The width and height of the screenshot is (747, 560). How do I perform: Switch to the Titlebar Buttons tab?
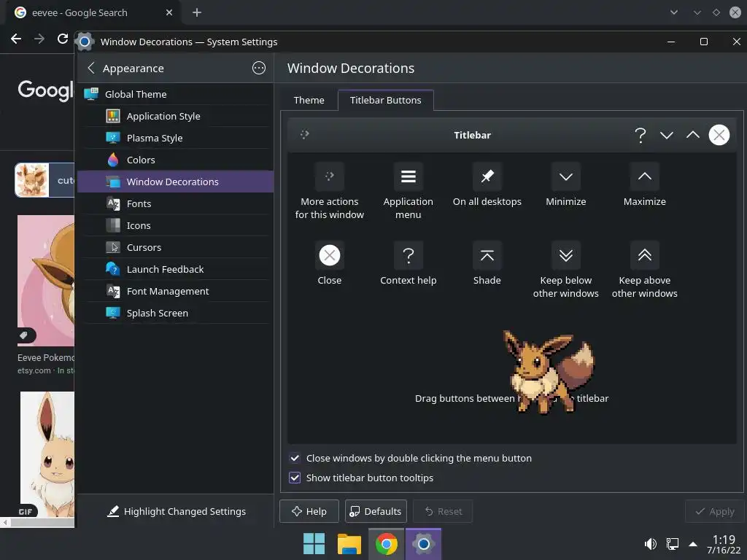pyautogui.click(x=385, y=100)
